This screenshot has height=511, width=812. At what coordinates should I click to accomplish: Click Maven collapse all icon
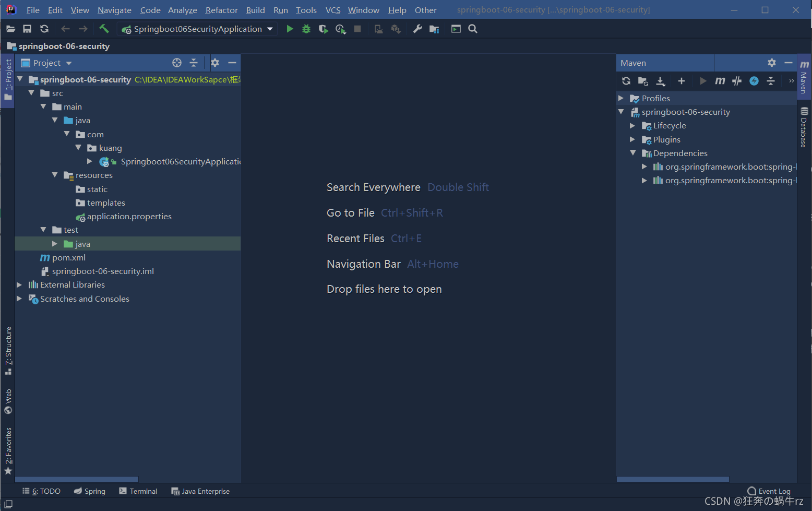tap(771, 81)
